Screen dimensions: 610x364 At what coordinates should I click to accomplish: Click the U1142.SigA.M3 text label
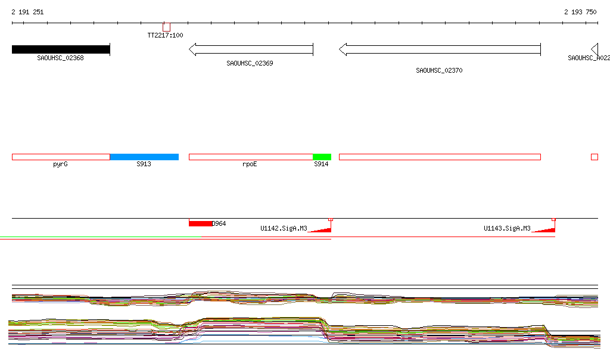tap(284, 228)
